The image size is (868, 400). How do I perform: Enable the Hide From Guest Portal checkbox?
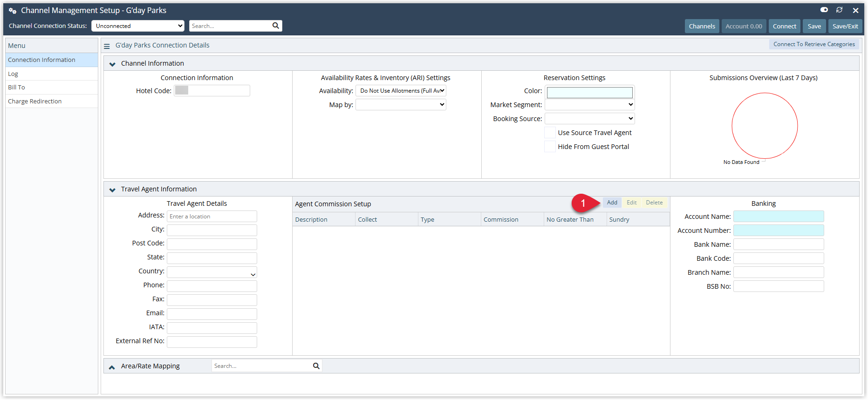(550, 147)
